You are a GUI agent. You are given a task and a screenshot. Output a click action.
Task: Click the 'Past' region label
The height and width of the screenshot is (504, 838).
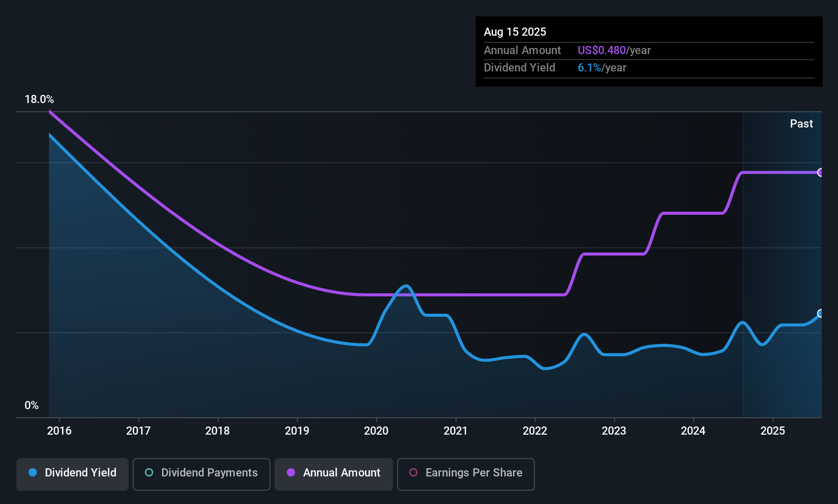801,124
